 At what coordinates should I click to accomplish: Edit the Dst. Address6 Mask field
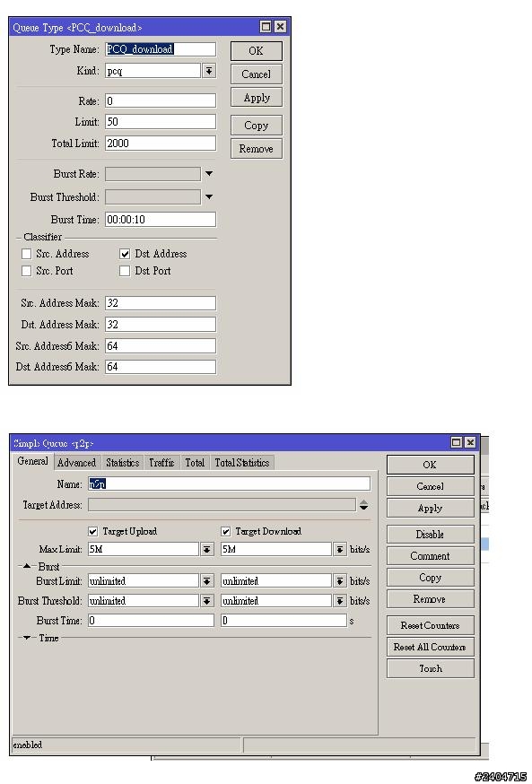161,367
